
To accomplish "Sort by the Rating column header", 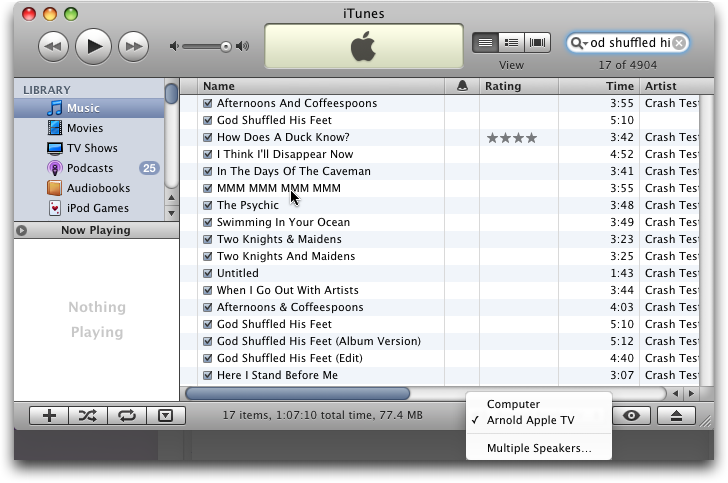I will (519, 86).
